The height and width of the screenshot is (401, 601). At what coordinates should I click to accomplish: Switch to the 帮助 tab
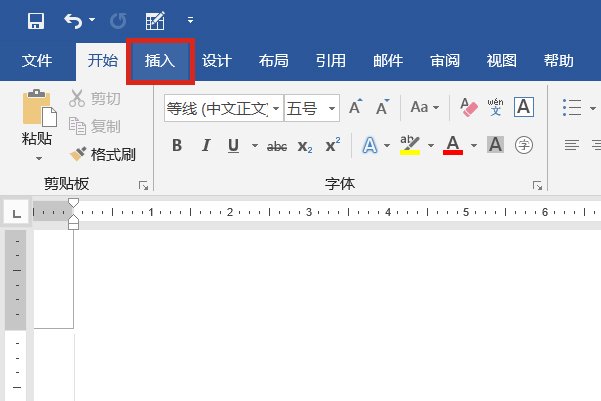[x=558, y=61]
